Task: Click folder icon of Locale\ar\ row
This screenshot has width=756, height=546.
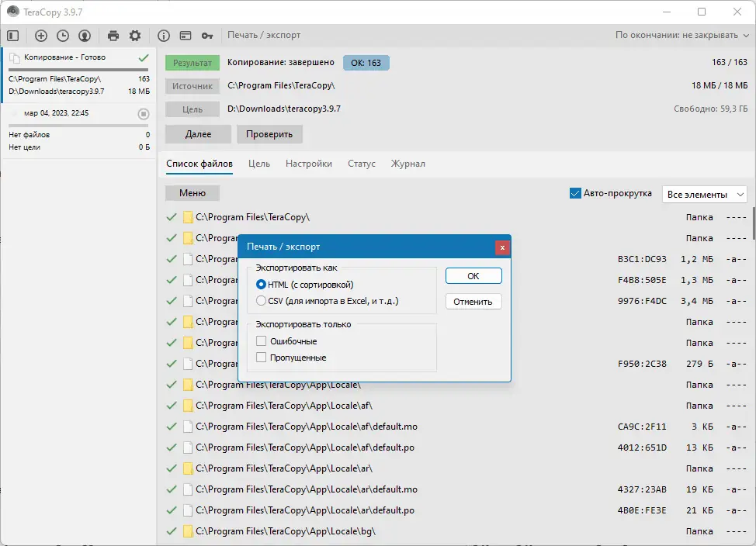Action: [188, 468]
